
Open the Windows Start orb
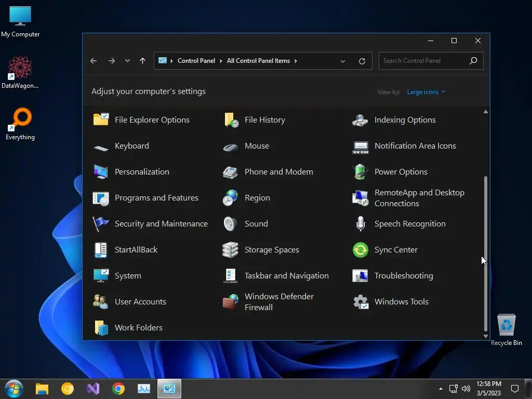click(14, 389)
